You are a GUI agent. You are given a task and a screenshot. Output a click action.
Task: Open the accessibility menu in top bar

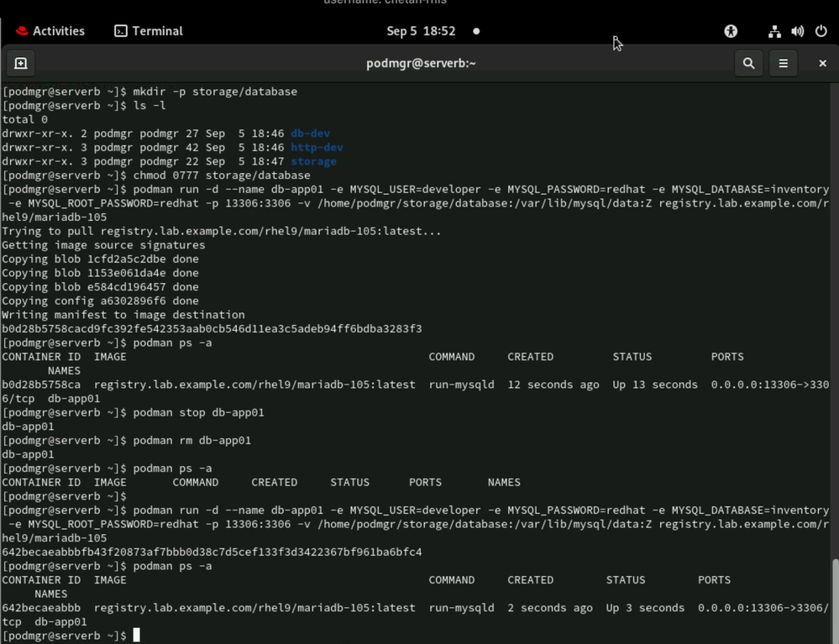pos(731,31)
